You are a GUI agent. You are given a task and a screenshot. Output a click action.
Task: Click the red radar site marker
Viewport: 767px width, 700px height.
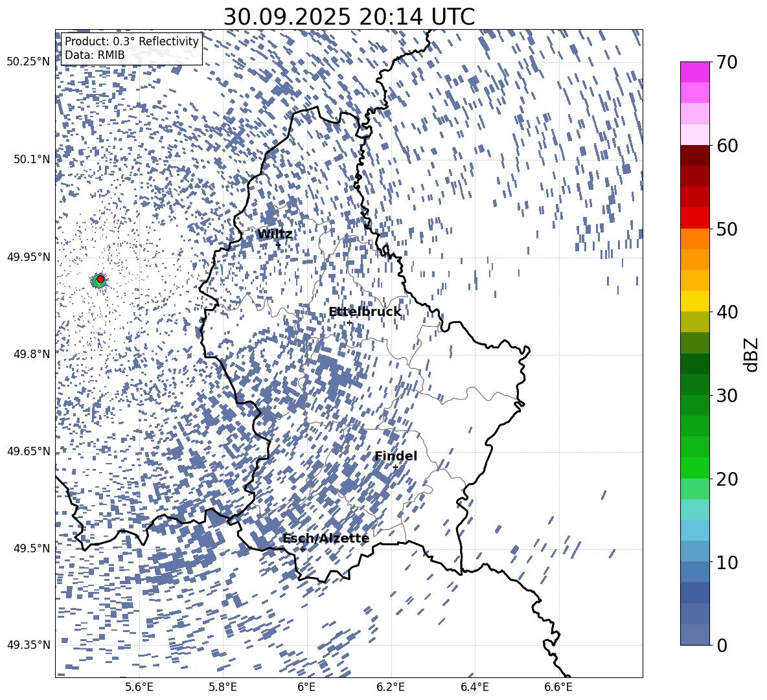click(100, 279)
